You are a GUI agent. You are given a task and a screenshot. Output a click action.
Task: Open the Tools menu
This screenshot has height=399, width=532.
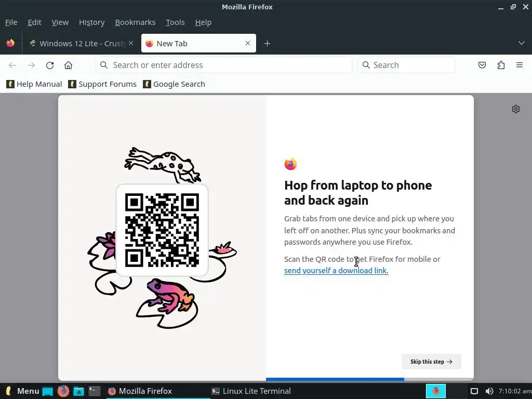[175, 22]
